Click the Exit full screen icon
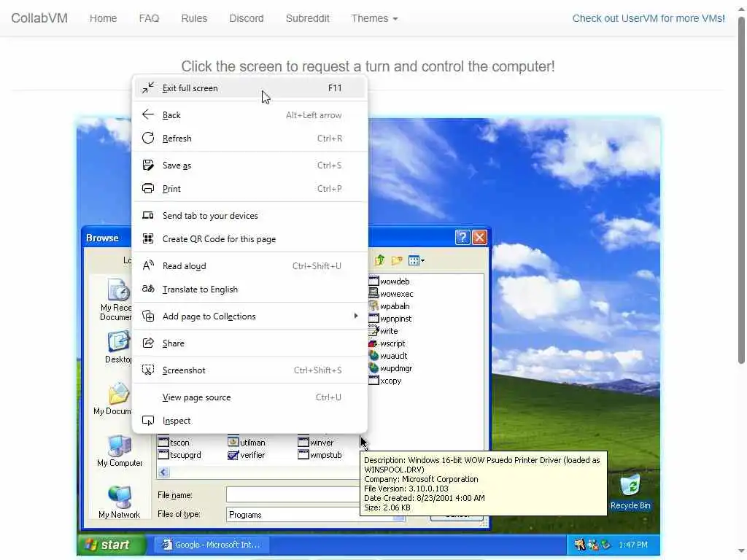The width and height of the screenshot is (747, 560). tap(148, 87)
